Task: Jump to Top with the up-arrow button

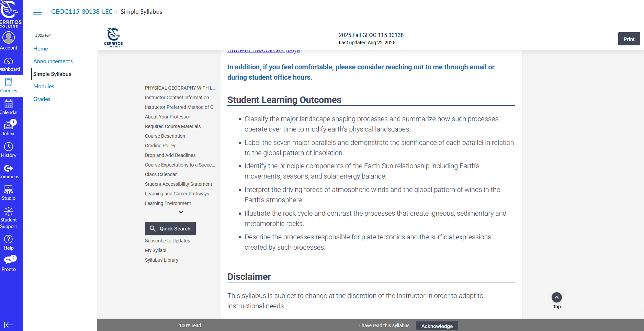Action: tap(557, 297)
